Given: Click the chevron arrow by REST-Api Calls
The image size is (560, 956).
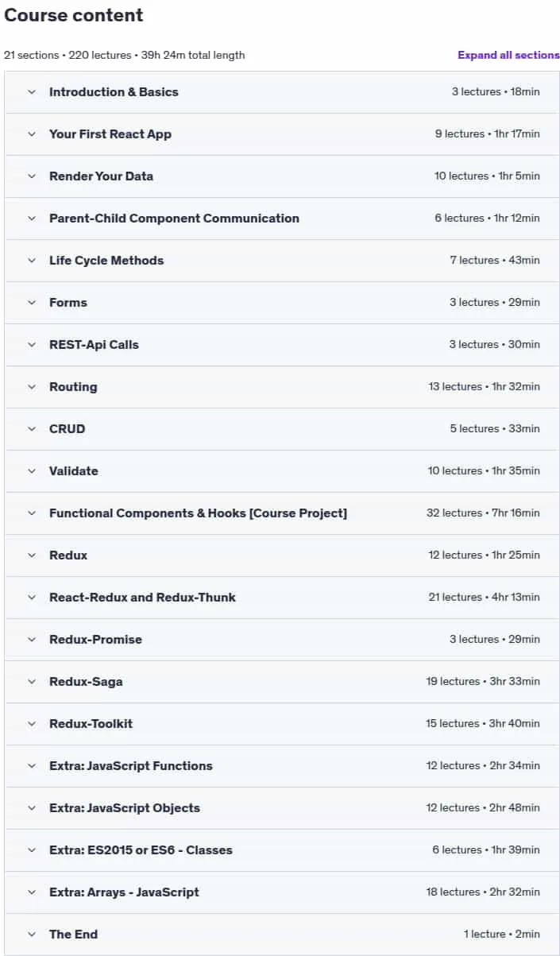Looking at the screenshot, I should point(32,345).
